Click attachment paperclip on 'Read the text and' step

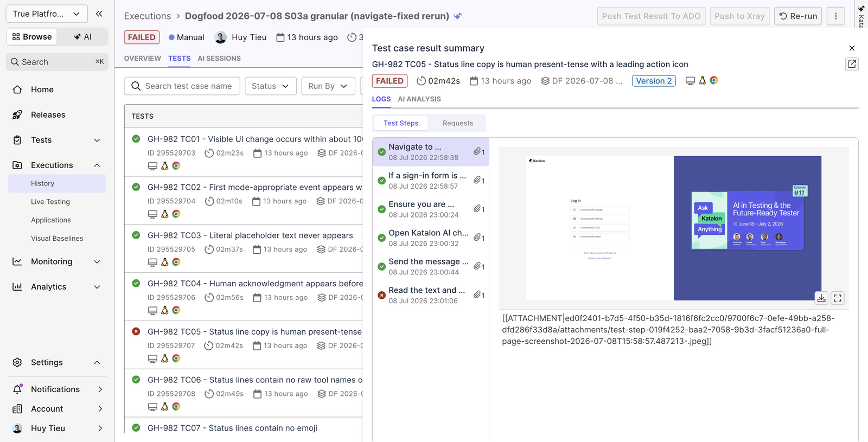pos(479,295)
